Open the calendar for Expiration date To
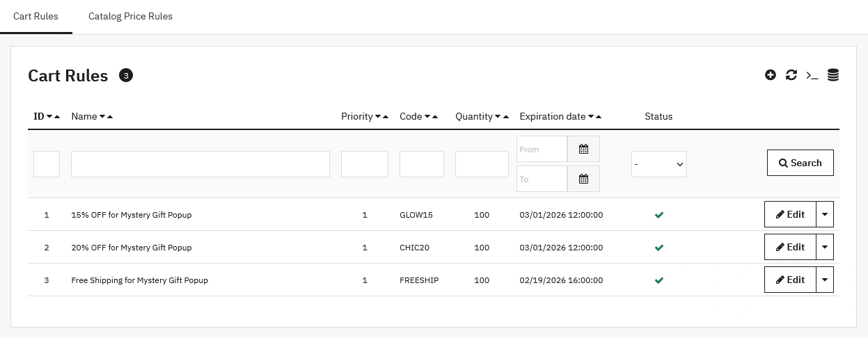 coord(583,179)
